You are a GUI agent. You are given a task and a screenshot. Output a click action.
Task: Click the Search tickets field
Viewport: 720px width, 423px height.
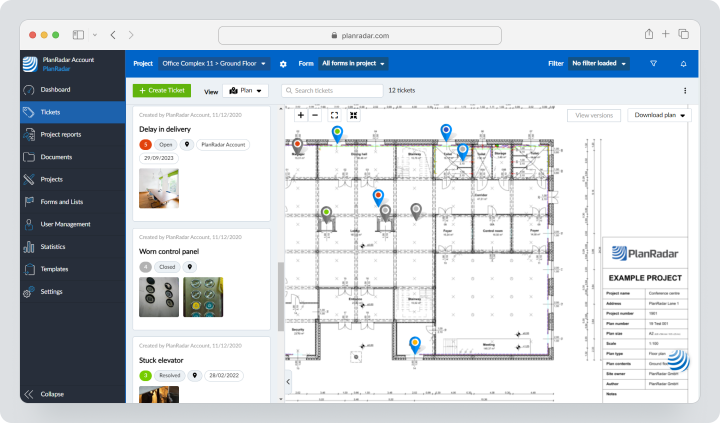[x=332, y=90]
